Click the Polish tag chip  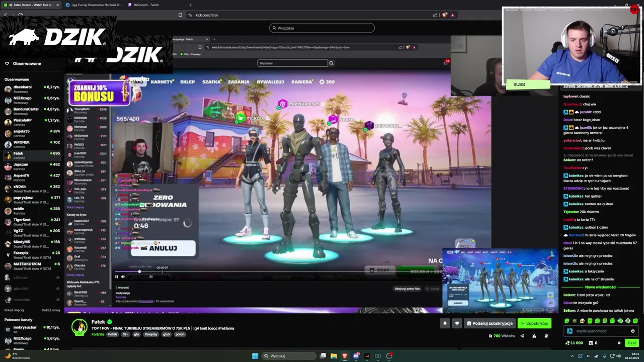[112, 334]
